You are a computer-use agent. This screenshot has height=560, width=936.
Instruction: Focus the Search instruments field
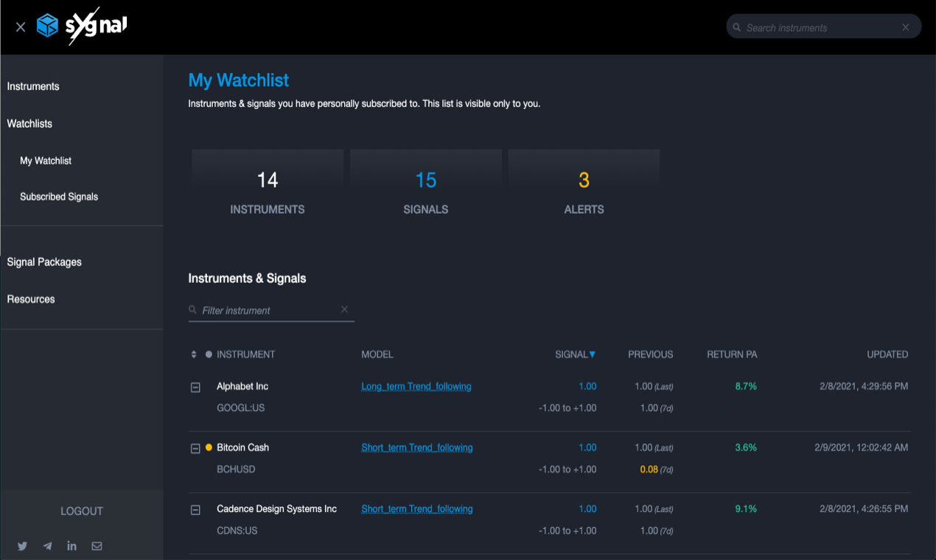point(823,27)
